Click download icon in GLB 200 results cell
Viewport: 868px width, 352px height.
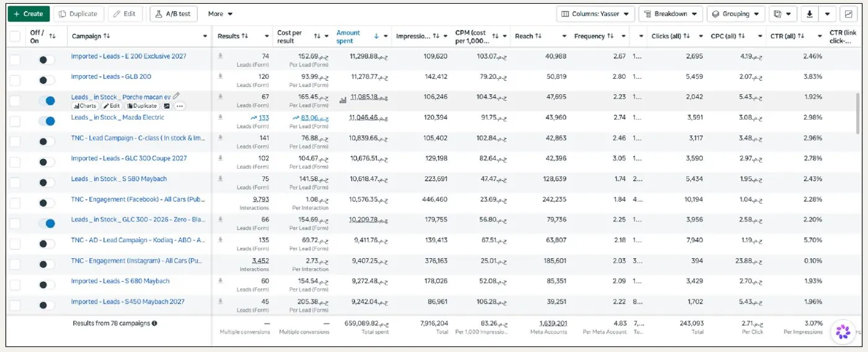pos(220,76)
